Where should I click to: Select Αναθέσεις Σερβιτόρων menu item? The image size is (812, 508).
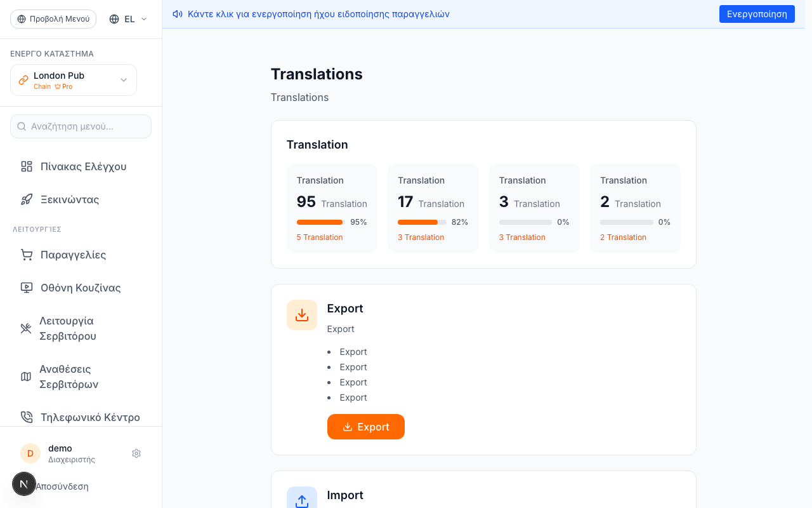click(81, 377)
